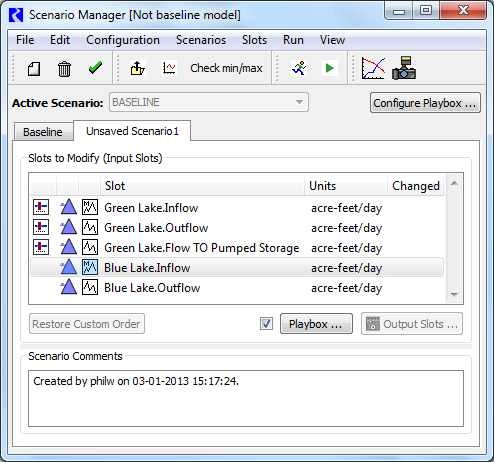
Task: Toggle the Green Lake.Inflow playbox icon
Action: pos(41,207)
